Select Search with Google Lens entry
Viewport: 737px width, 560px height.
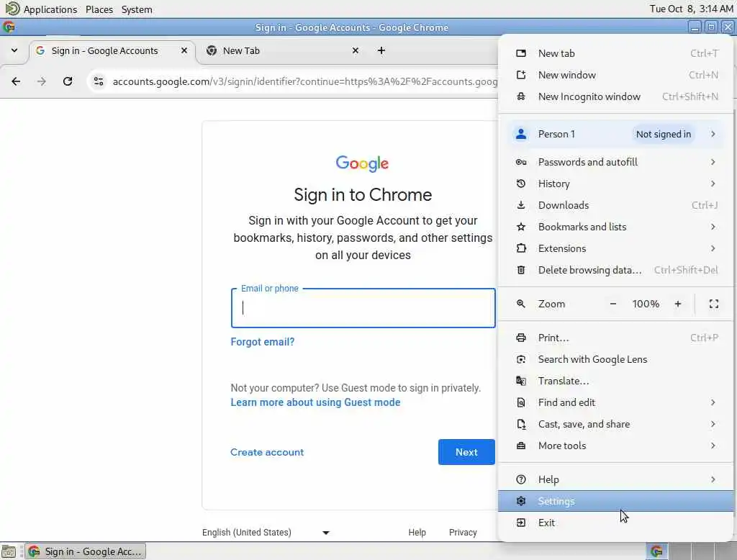(x=616, y=360)
